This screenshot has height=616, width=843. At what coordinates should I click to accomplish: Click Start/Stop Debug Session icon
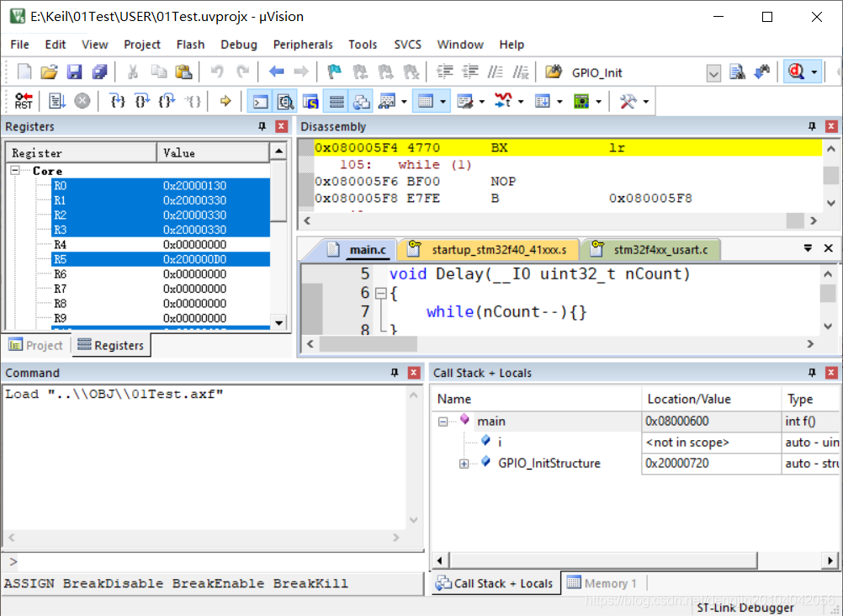796,72
